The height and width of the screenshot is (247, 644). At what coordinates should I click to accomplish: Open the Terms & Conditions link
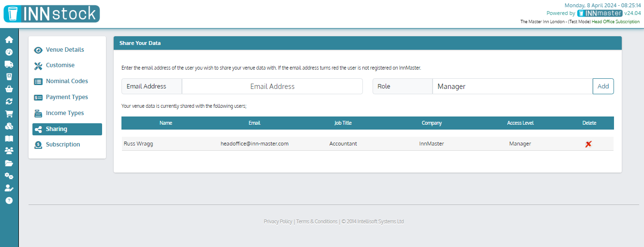317,221
